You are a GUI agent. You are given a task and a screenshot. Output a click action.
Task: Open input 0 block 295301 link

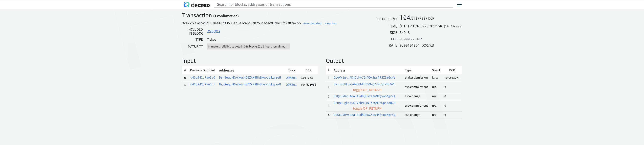(291, 78)
